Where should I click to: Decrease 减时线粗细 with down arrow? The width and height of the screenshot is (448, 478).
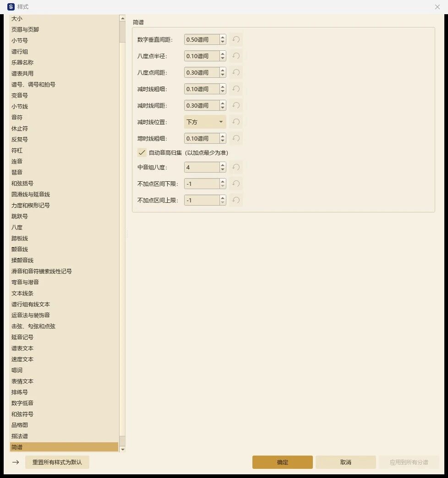pyautogui.click(x=223, y=92)
